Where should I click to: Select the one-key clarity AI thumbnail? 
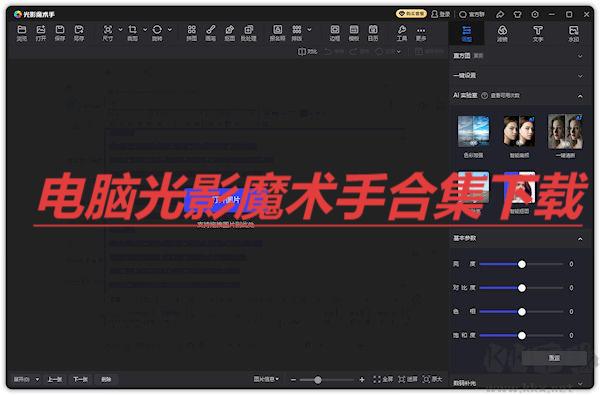tap(565, 132)
